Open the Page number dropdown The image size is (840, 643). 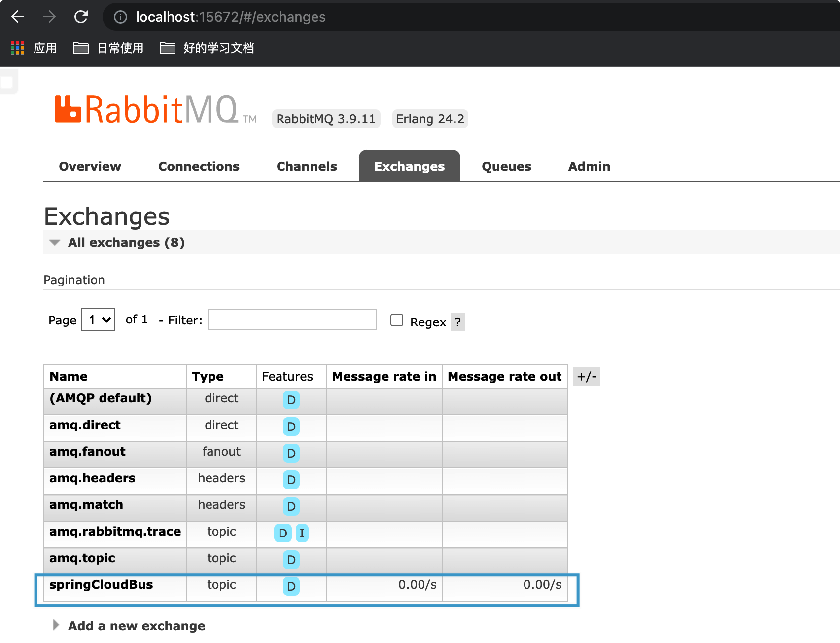coord(98,320)
